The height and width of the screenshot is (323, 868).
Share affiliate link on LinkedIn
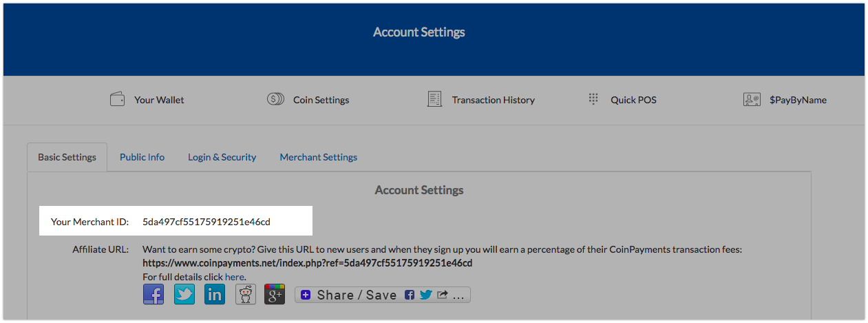215,294
